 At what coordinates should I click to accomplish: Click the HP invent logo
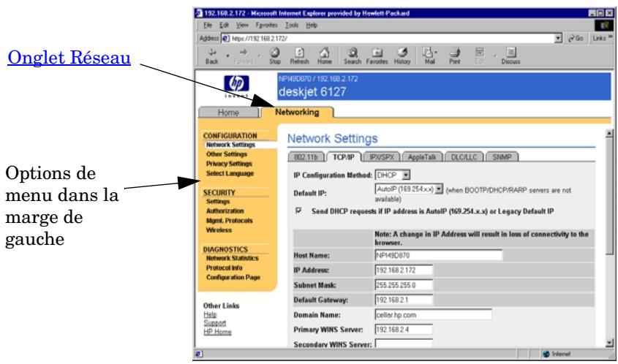tap(236, 86)
